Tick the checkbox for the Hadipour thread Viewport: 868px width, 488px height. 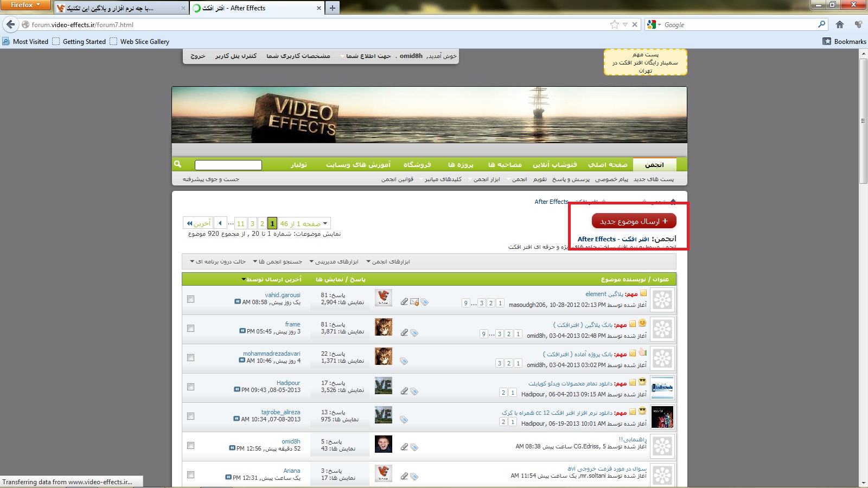coord(190,387)
